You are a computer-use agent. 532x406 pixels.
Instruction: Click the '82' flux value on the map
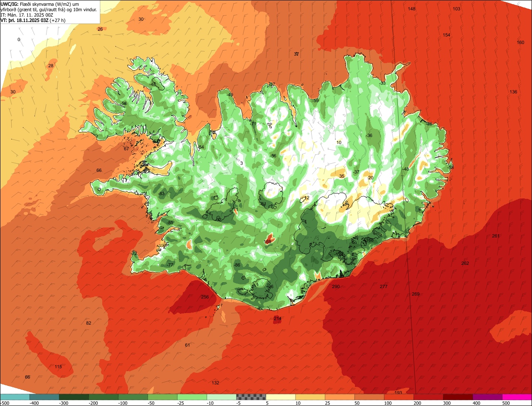click(89, 323)
